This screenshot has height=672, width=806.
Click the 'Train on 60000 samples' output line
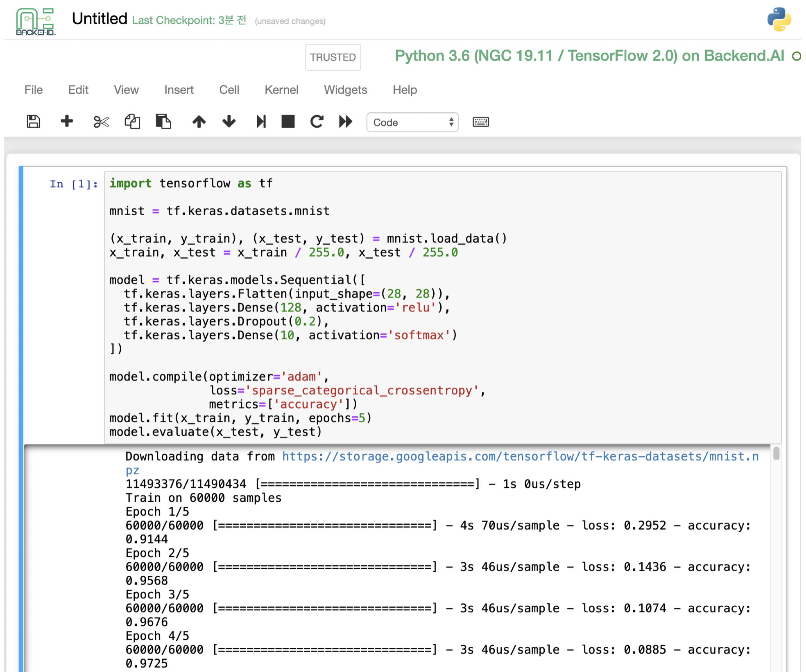pos(203,498)
